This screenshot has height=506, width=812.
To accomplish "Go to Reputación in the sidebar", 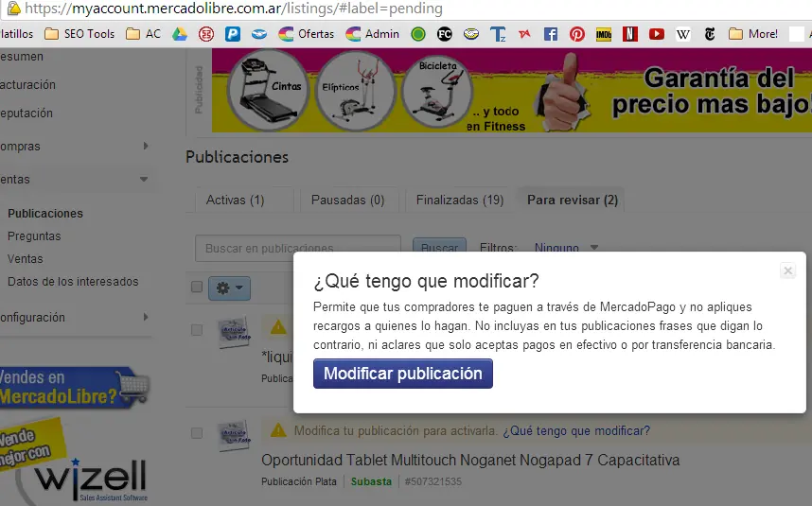I will (x=26, y=113).
